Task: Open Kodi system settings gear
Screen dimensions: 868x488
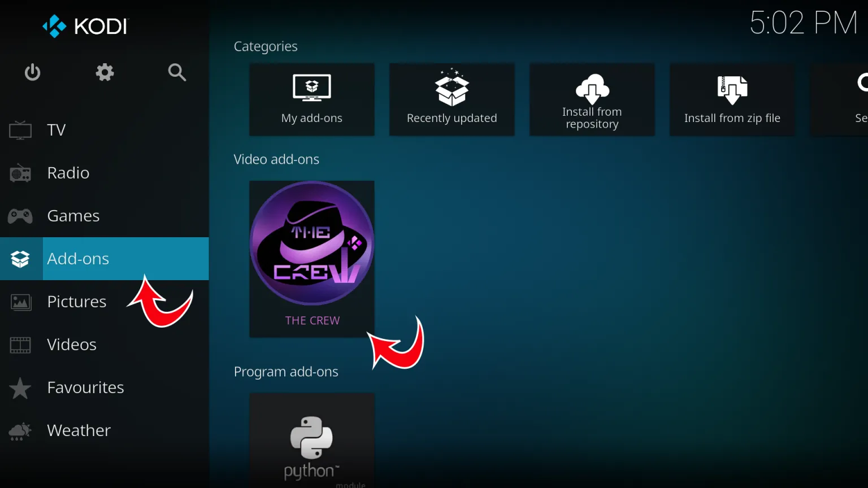Action: click(104, 72)
